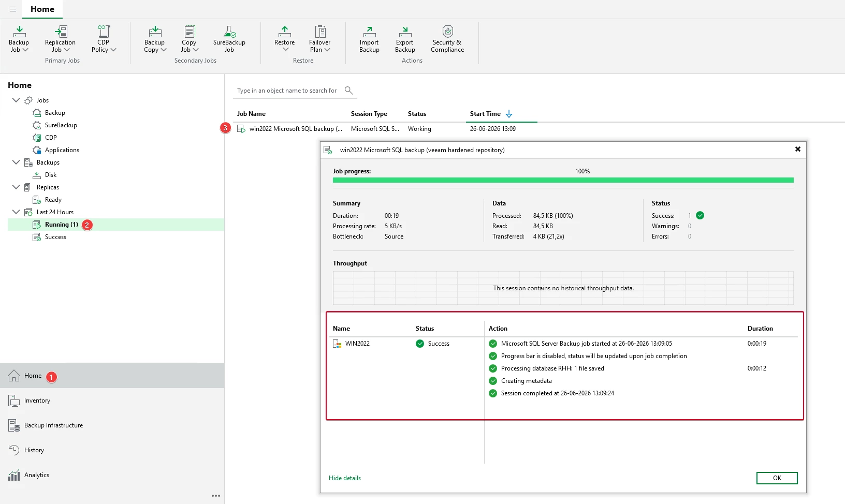Click the dialog title job icon
845x504 pixels.
[328, 150]
